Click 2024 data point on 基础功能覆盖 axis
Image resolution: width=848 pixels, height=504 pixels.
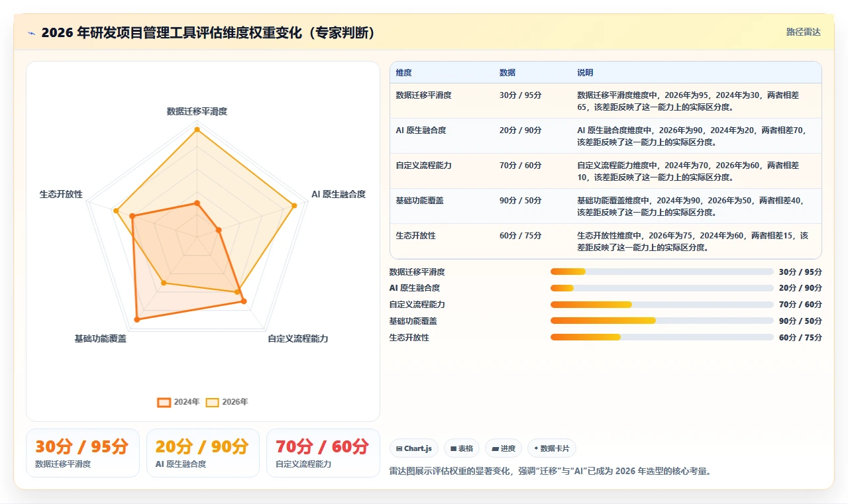(137, 319)
